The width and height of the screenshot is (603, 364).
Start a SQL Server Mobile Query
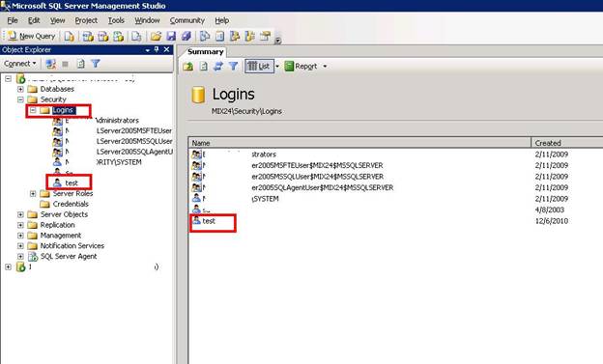pos(136,36)
